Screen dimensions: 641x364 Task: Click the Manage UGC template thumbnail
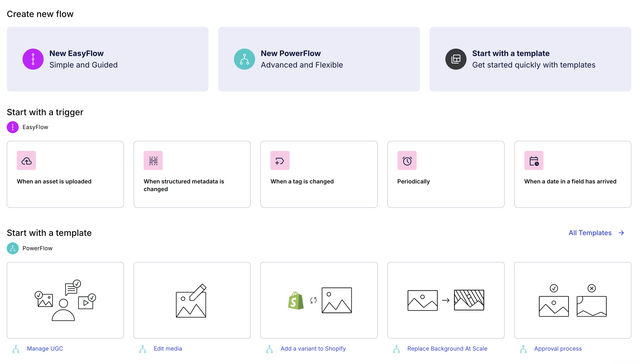(x=65, y=300)
